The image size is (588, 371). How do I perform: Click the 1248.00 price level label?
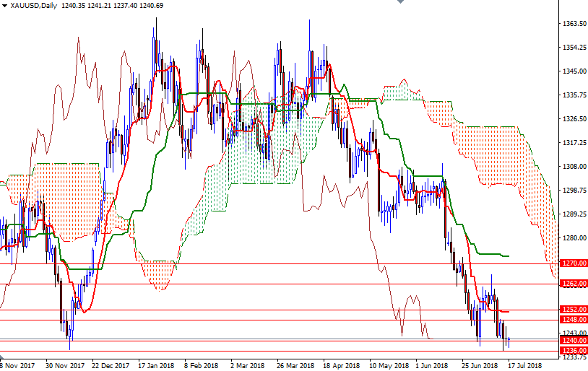click(x=574, y=320)
